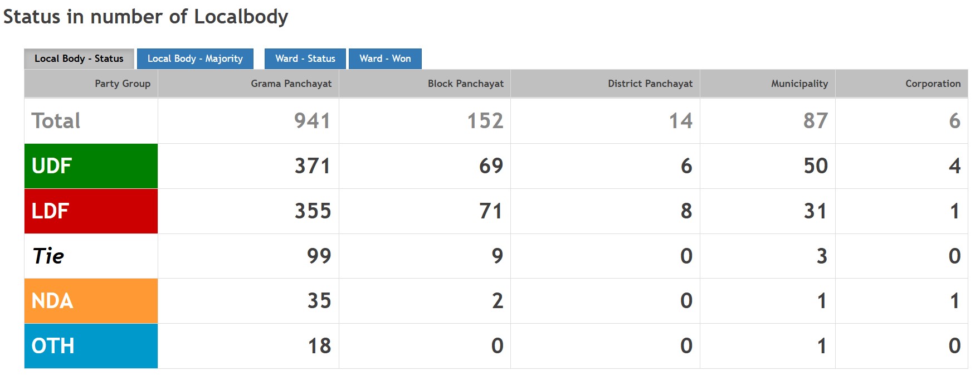Image resolution: width=980 pixels, height=380 pixels.
Task: Click the orange NDA party cell
Action: [91, 301]
